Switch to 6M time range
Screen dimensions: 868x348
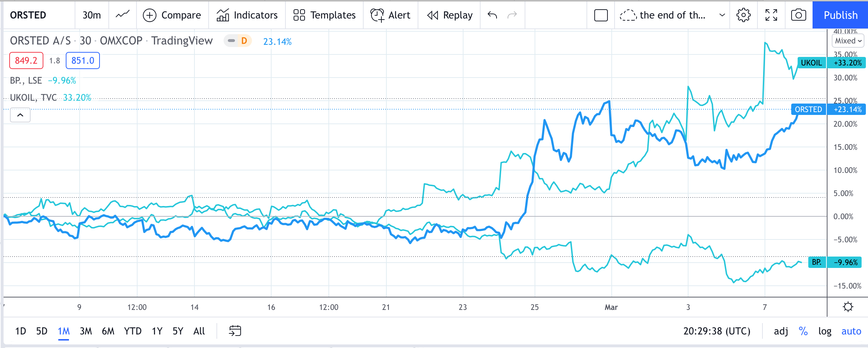108,331
